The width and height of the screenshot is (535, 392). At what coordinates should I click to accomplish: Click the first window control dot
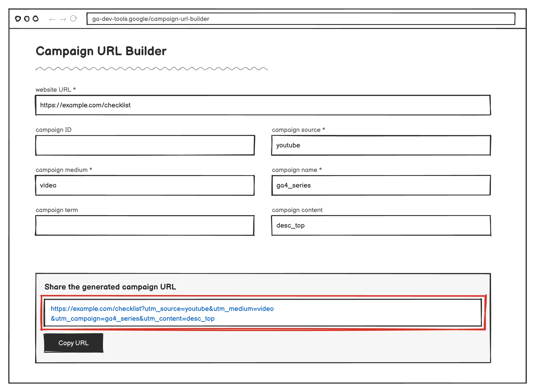[18, 19]
